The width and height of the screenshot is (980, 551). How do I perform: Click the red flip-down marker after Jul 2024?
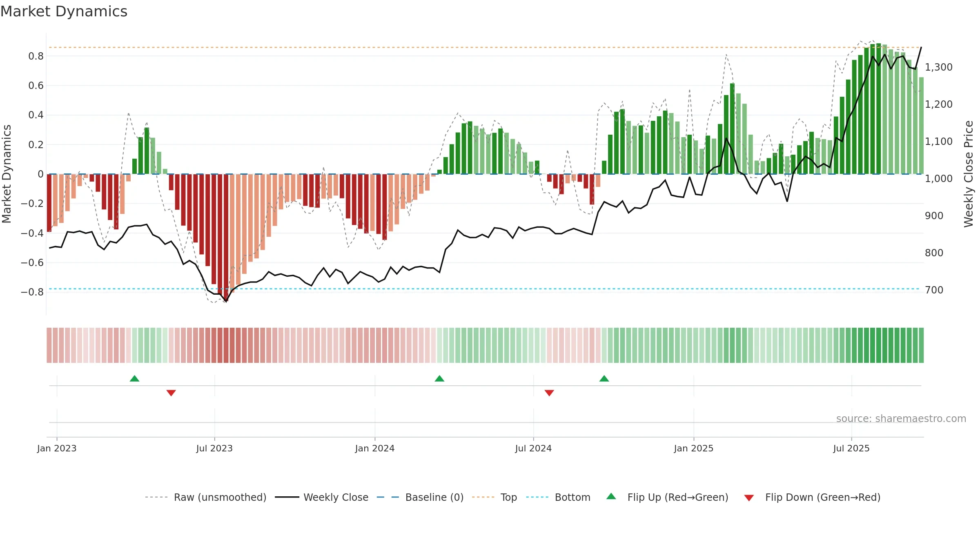pyautogui.click(x=549, y=393)
